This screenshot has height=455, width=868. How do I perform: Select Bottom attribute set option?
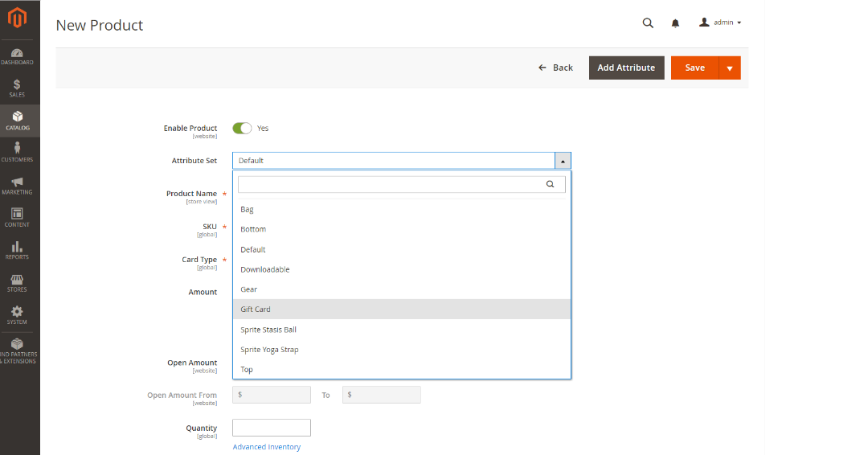click(x=401, y=229)
